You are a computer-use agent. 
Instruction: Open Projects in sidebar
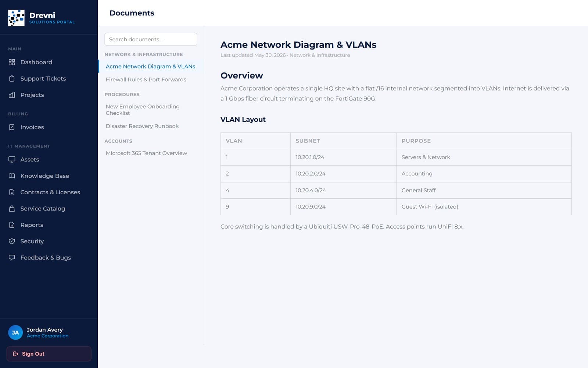(49, 95)
